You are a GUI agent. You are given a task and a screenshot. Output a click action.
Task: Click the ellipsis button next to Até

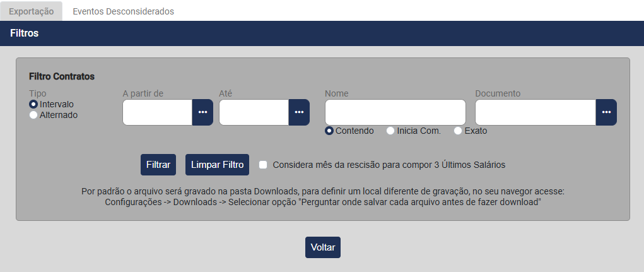coord(299,112)
